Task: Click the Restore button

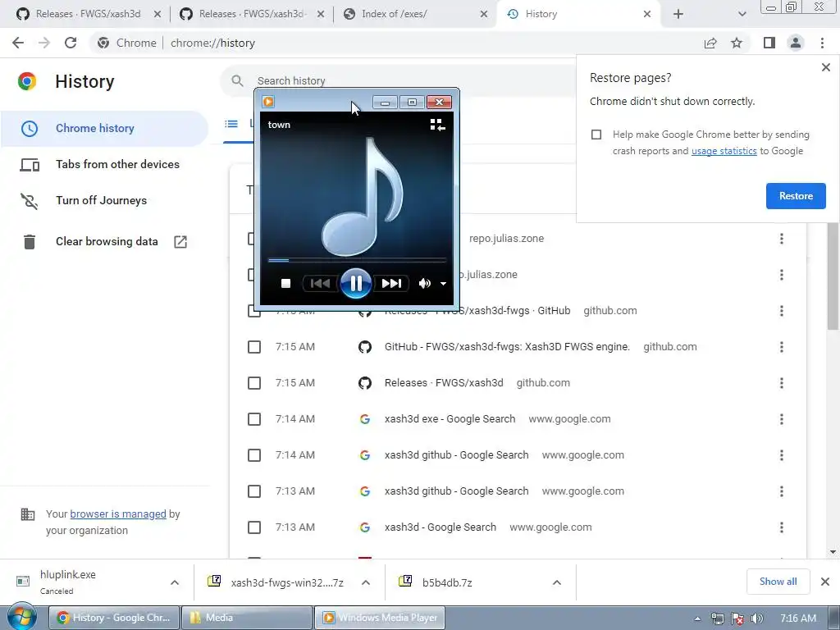Action: click(x=796, y=196)
